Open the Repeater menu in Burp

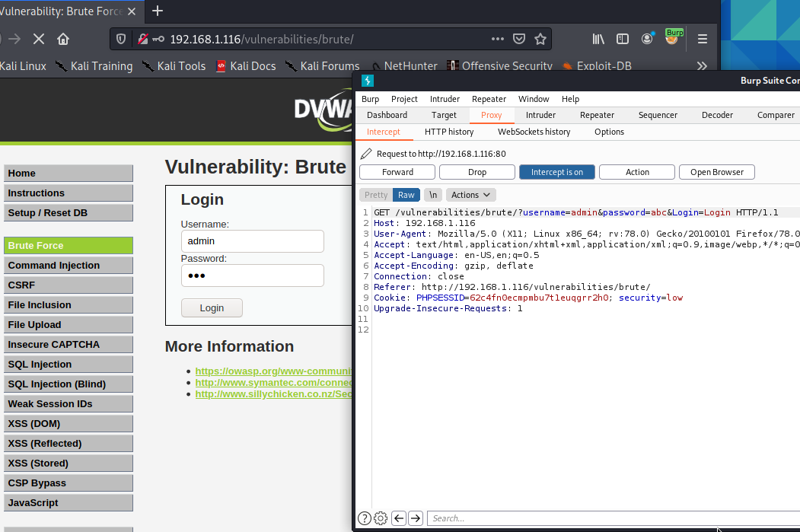489,98
